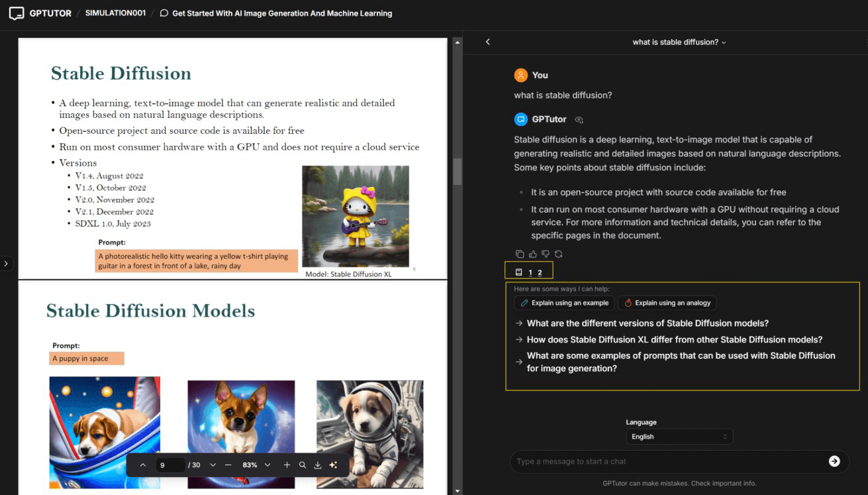Click the Hello Kitty guitar image
The height and width of the screenshot is (495, 868).
(356, 216)
